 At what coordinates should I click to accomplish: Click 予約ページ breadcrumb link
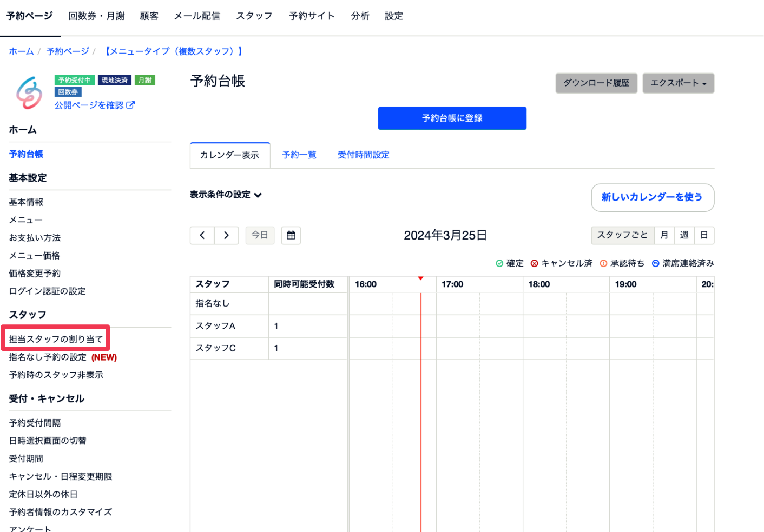68,51
